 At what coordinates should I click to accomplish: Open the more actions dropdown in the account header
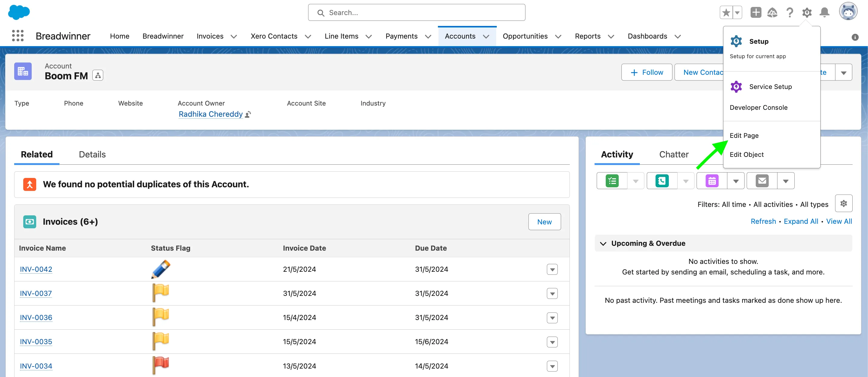tap(843, 72)
